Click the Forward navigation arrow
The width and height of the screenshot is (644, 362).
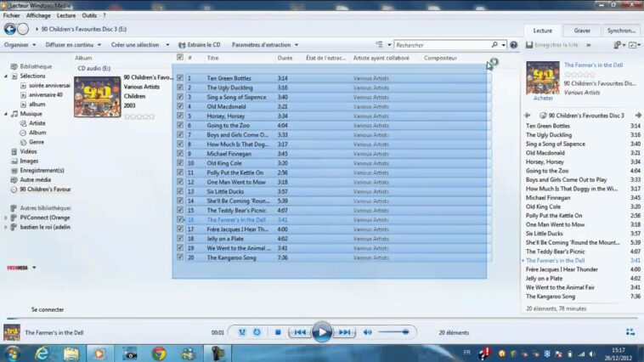23,29
